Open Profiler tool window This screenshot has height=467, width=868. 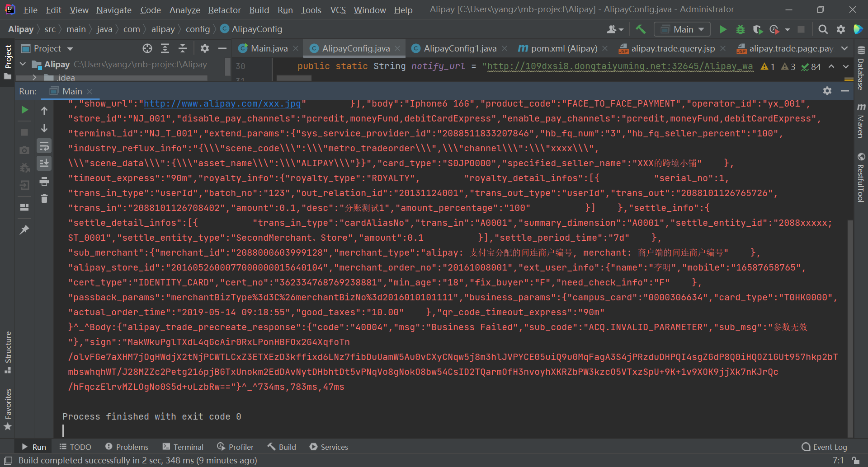pos(236,447)
